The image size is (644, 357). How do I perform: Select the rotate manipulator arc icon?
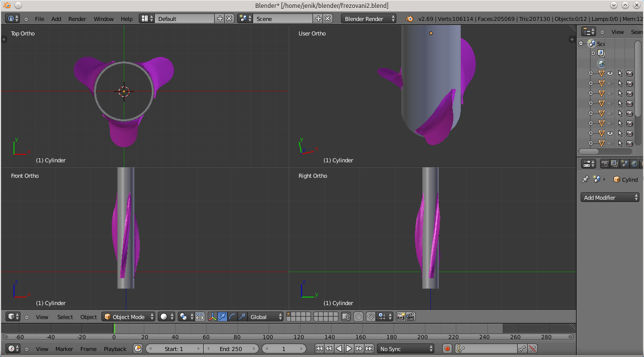click(x=232, y=317)
